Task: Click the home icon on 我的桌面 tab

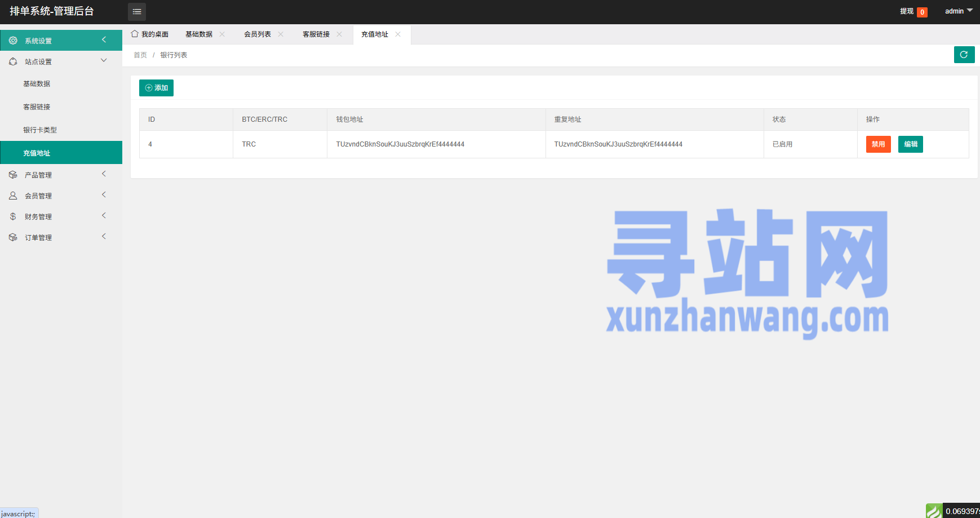Action: [x=135, y=34]
